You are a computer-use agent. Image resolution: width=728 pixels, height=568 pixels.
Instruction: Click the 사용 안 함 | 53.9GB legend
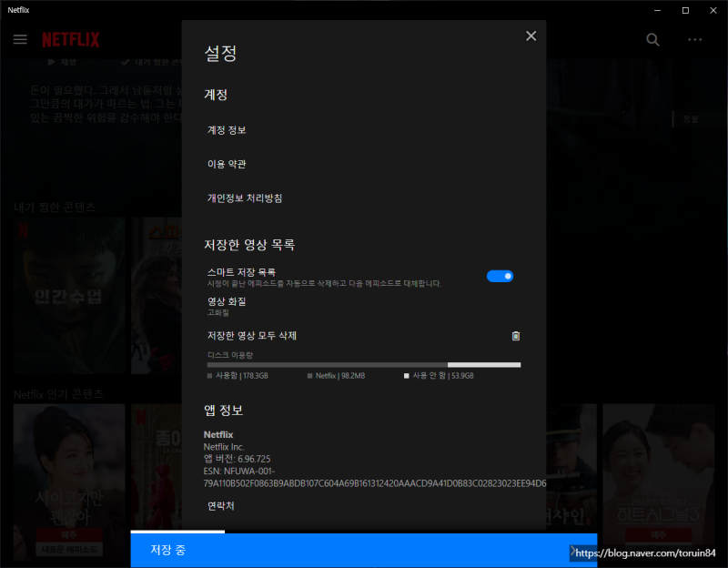coord(439,376)
